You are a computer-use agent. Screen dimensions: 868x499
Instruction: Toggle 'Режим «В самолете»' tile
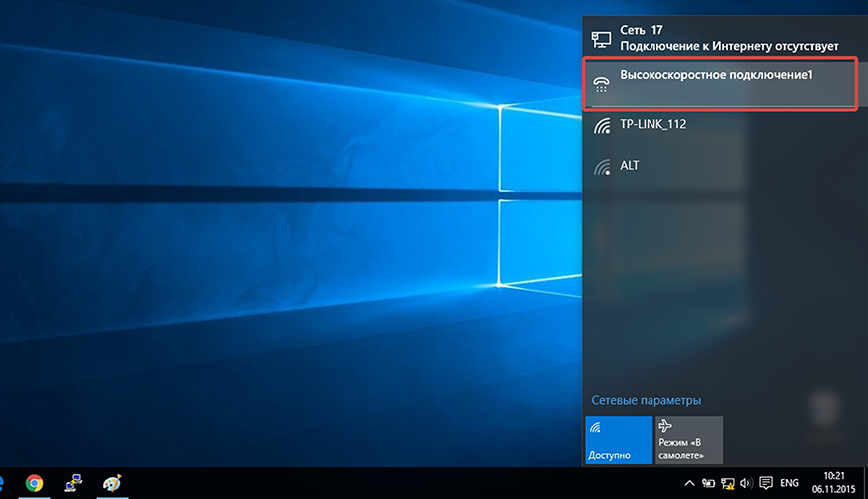[689, 440]
